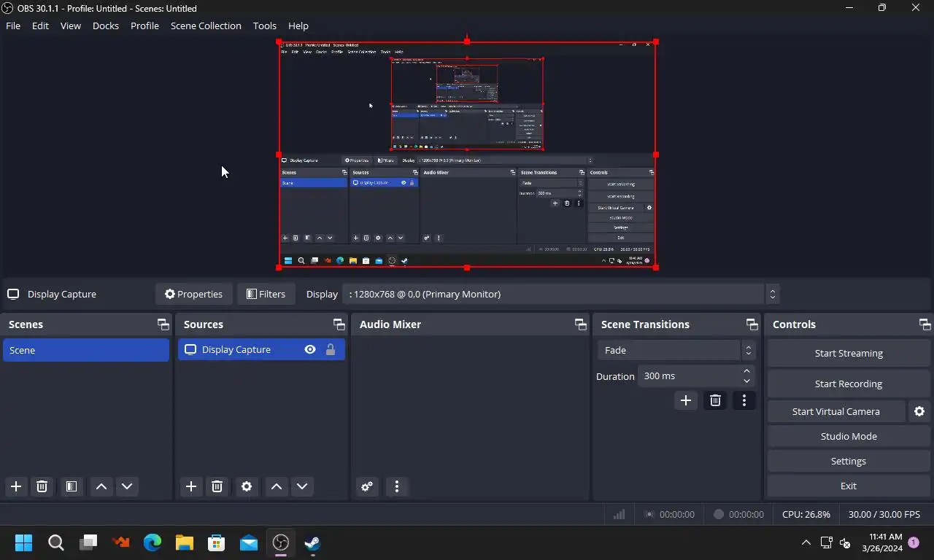Viewport: 934px width, 560px height.
Task: Click the network signal icon in status bar
Action: point(619,514)
